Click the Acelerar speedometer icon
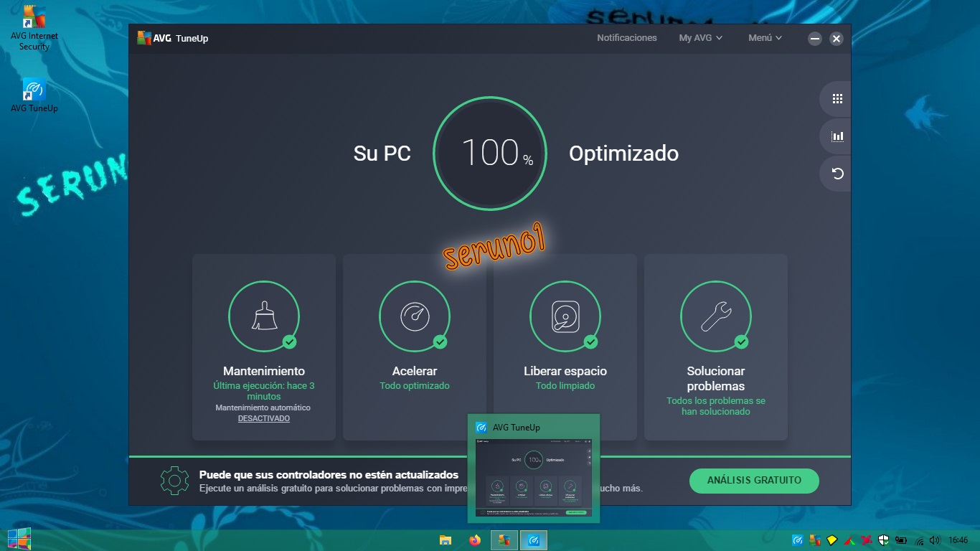 click(415, 316)
